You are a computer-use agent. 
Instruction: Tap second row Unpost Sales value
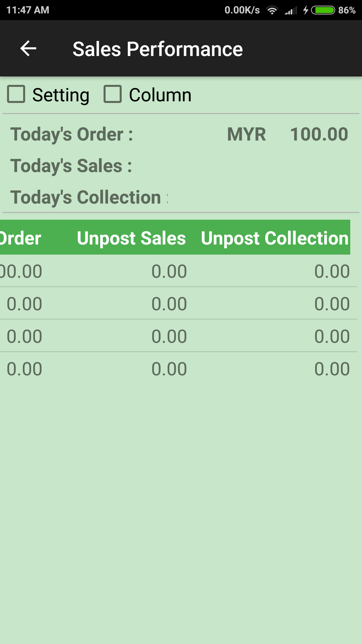(x=169, y=304)
